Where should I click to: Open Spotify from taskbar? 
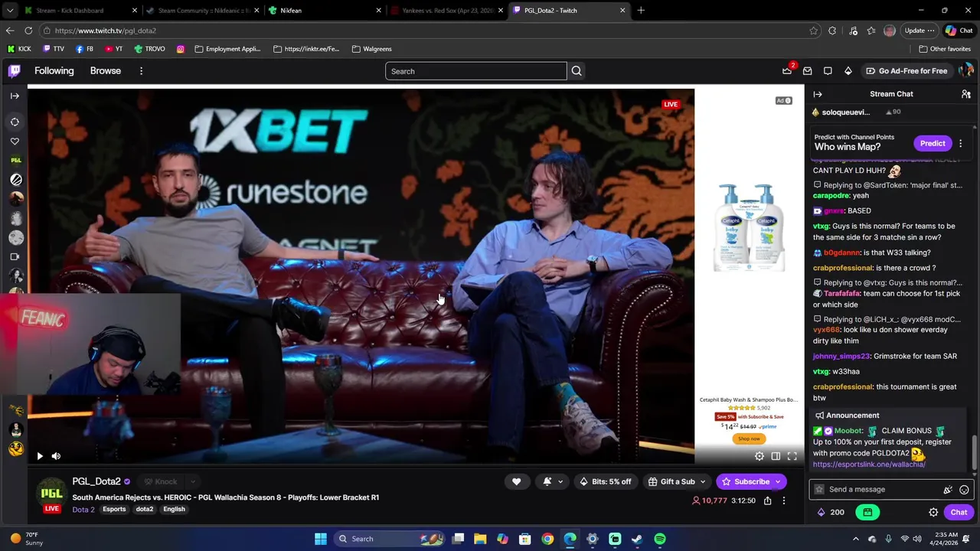660,539
